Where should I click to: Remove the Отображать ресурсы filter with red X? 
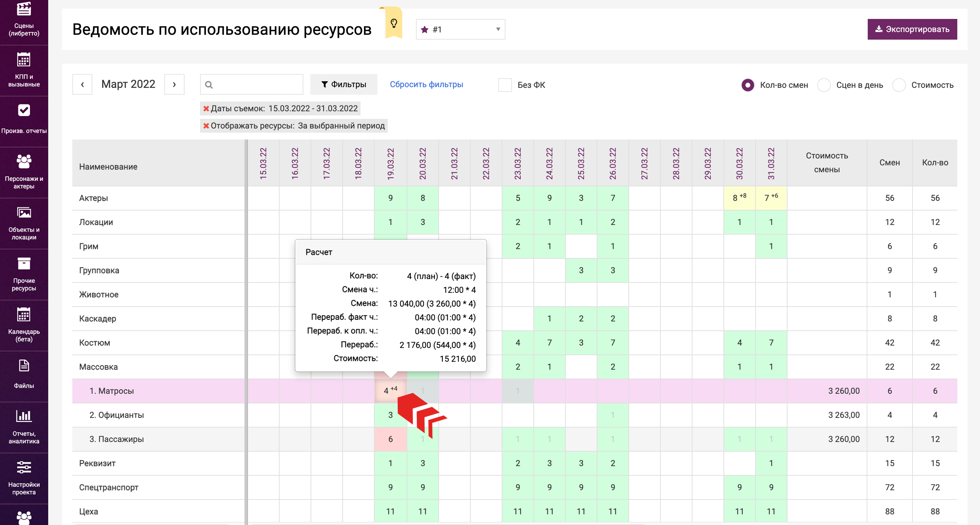coord(206,126)
